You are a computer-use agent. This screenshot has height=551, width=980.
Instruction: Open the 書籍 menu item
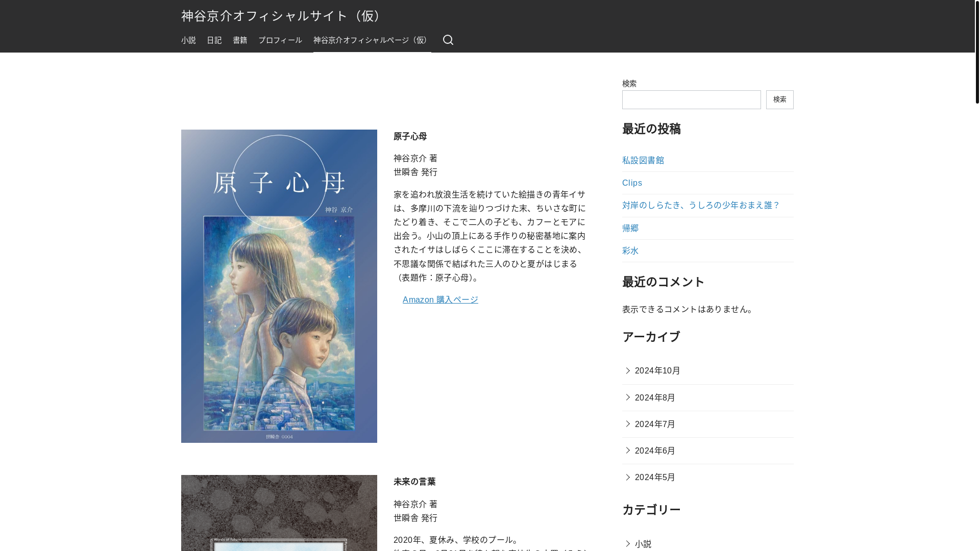click(240, 40)
